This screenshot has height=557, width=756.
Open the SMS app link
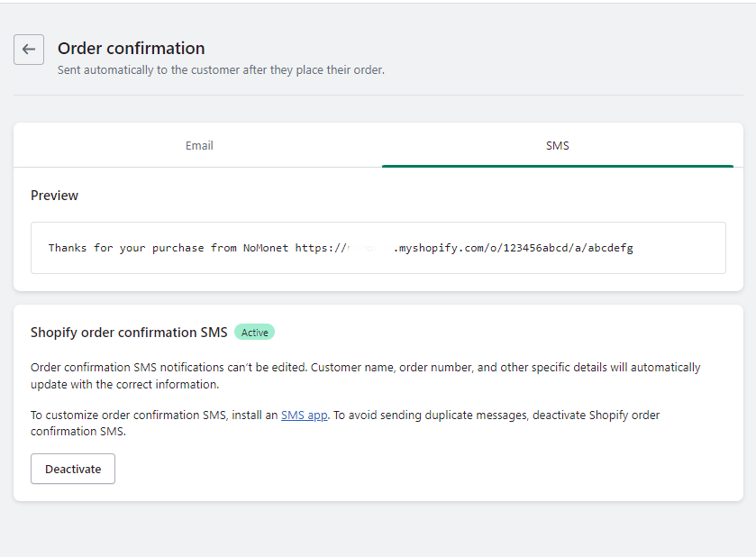point(304,415)
